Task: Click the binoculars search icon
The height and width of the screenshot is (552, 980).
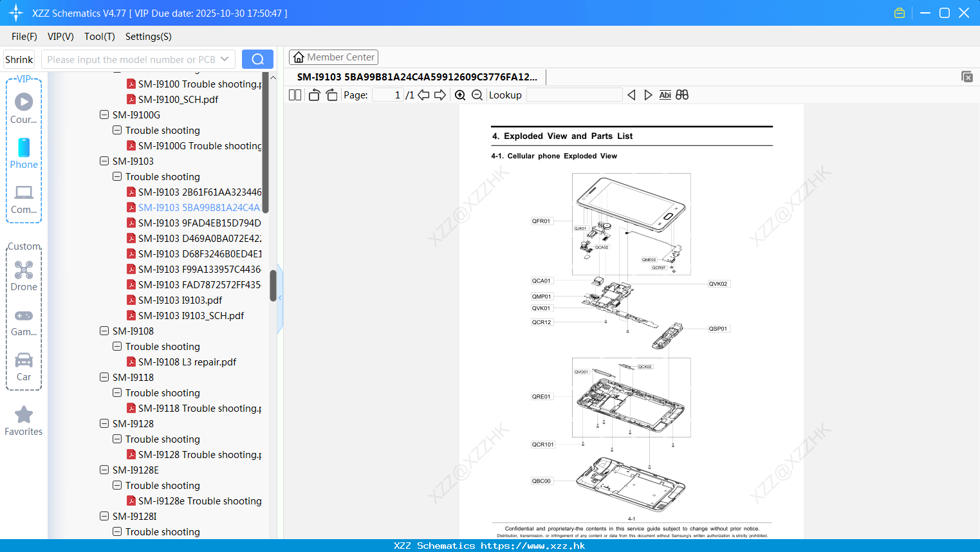Action: pos(682,95)
